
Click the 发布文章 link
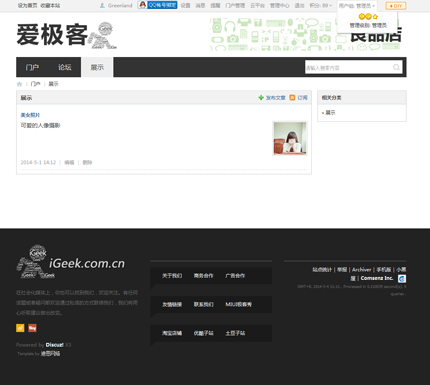click(x=276, y=98)
